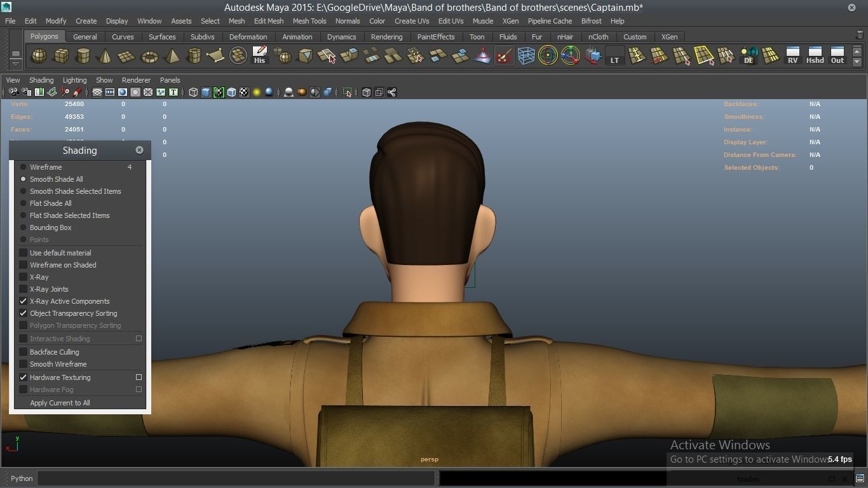868x488 pixels.
Task: Open the Mesh Tools menu
Action: coord(309,21)
